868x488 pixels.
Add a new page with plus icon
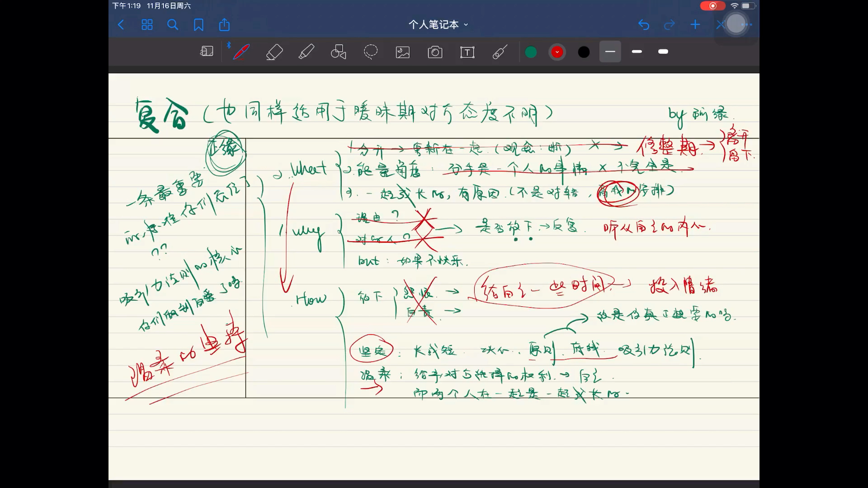tap(695, 25)
